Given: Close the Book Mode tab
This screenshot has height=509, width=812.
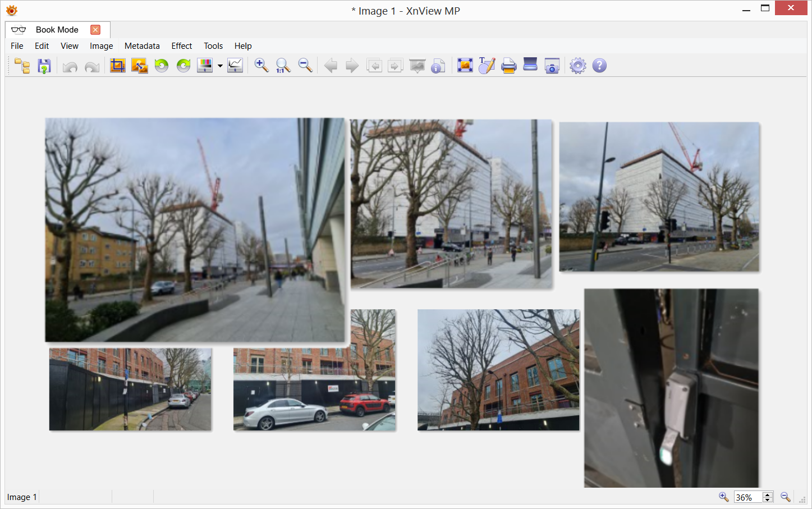Looking at the screenshot, I should (95, 30).
